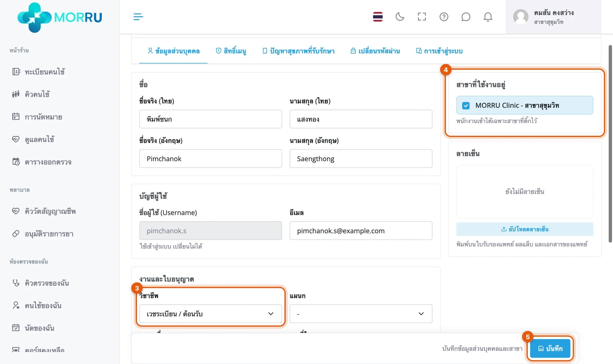
Task: Open นัดของฉัน in sidebar
Action: pos(33,328)
